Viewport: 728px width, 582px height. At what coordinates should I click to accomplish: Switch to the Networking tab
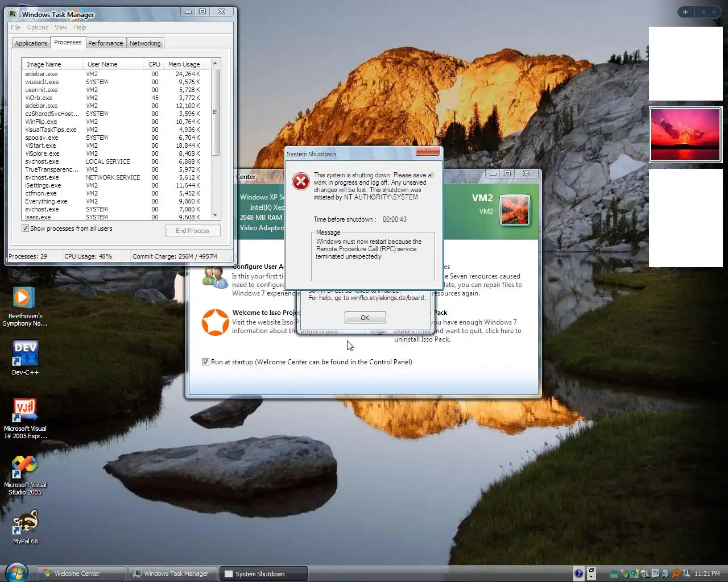tap(145, 43)
